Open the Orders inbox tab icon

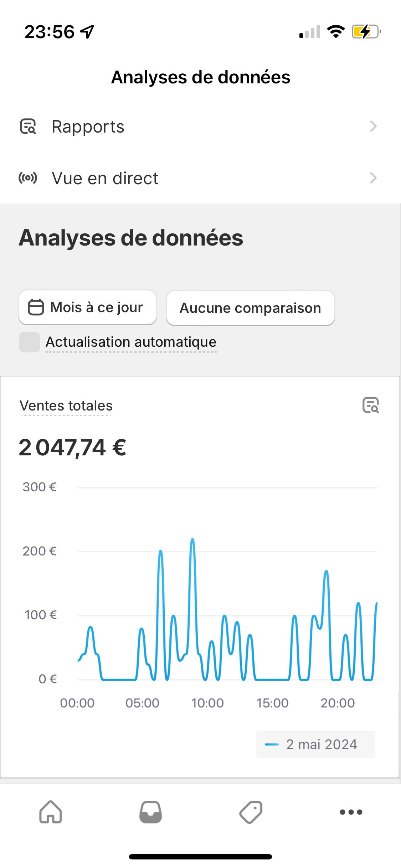(x=150, y=812)
